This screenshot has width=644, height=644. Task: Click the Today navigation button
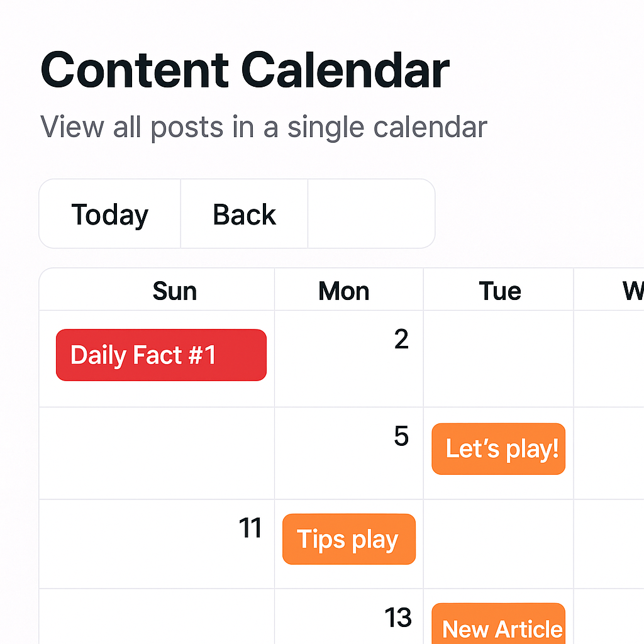110,214
